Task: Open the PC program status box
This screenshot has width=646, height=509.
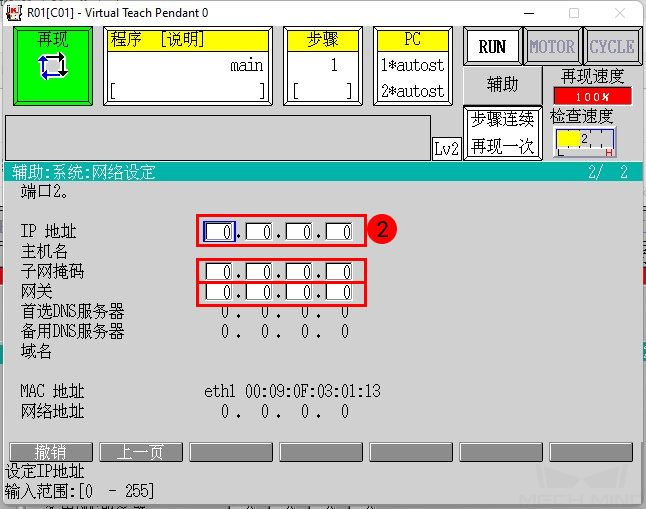Action: click(413, 66)
